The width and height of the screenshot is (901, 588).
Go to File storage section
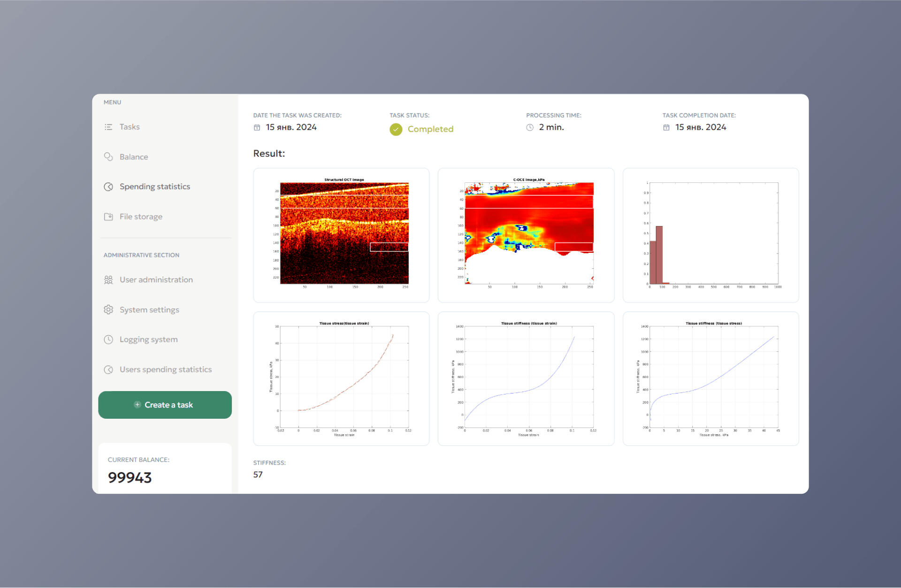click(x=141, y=217)
